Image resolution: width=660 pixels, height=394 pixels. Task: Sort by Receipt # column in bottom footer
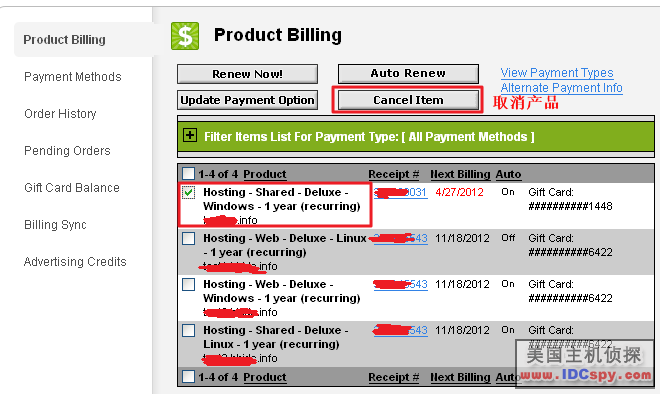coord(394,377)
